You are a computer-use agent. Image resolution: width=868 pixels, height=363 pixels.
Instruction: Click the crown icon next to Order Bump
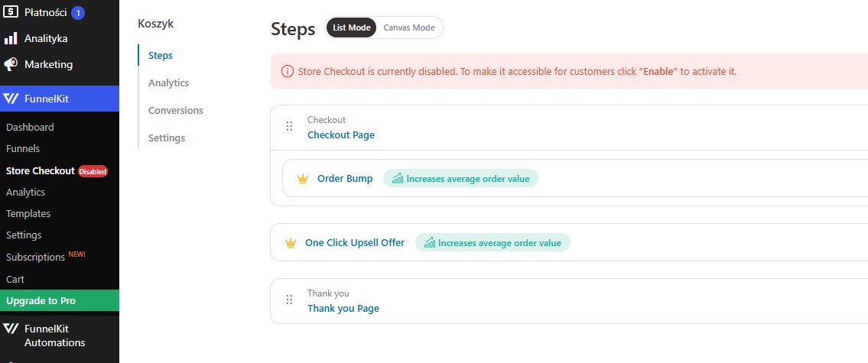pyautogui.click(x=302, y=179)
